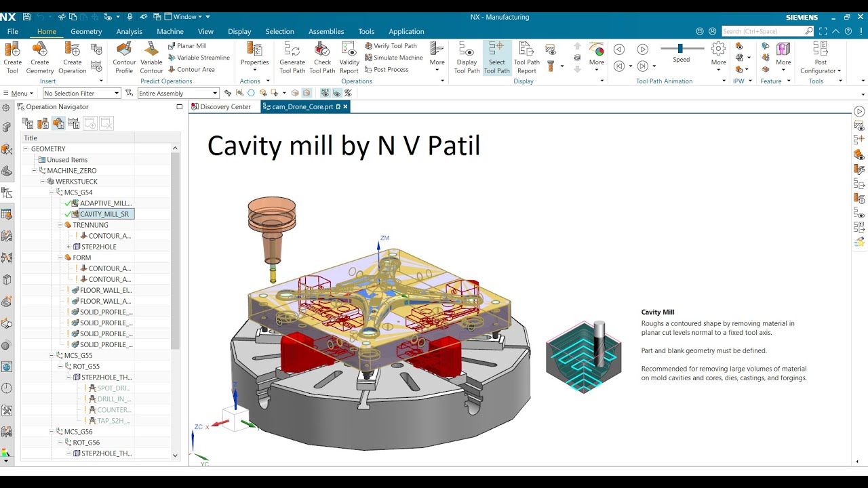The width and height of the screenshot is (868, 488).
Task: Collapse the GEOMETRY tree node
Action: tap(26, 149)
